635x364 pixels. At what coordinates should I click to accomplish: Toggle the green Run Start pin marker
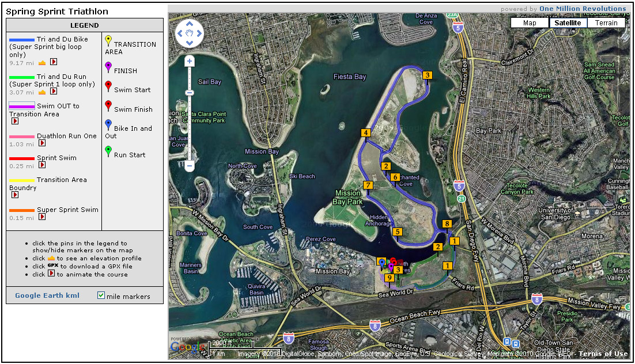click(108, 151)
